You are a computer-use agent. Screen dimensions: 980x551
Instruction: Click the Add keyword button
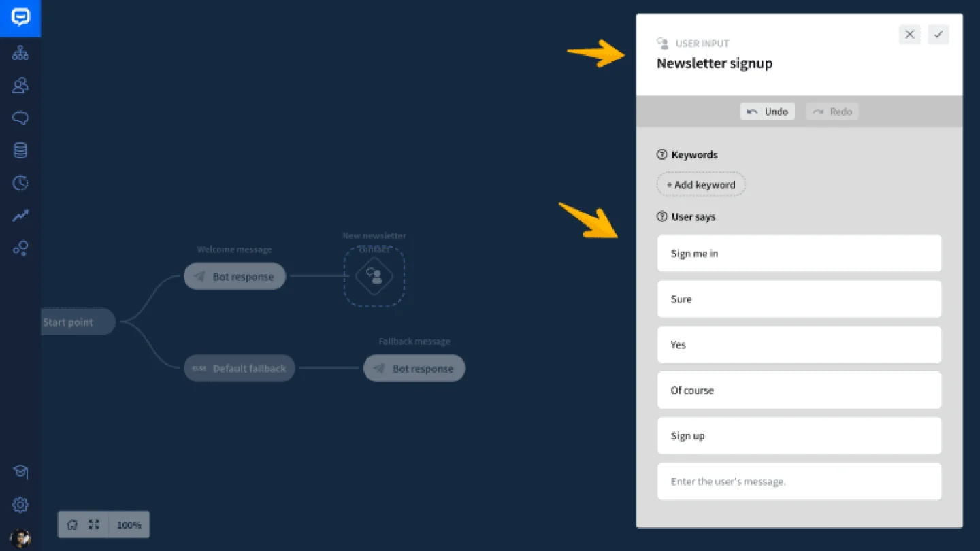pyautogui.click(x=701, y=184)
